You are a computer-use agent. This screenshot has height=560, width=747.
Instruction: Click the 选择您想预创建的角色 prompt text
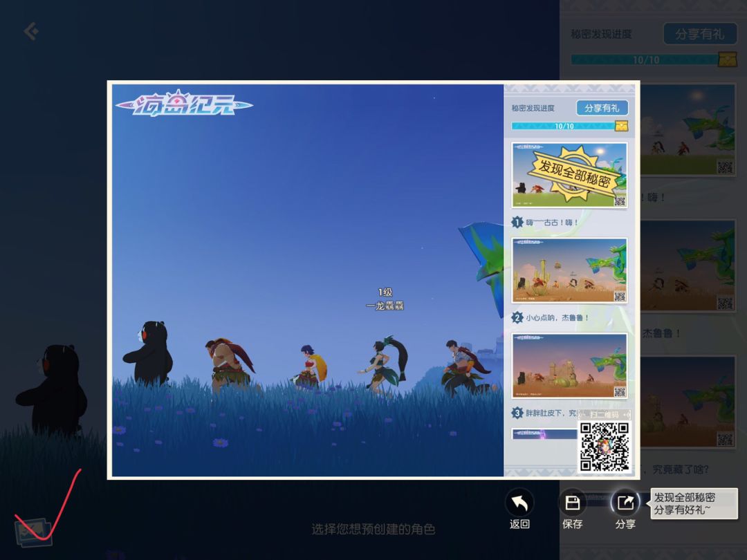click(373, 529)
